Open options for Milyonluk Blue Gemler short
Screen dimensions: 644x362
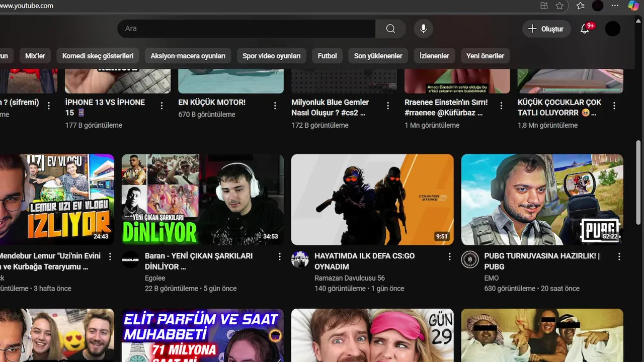click(x=388, y=106)
